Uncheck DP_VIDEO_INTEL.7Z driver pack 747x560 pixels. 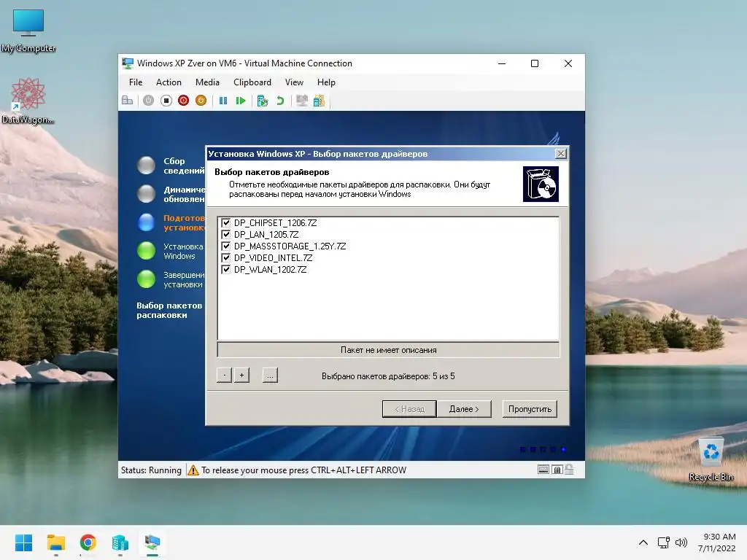pos(226,257)
